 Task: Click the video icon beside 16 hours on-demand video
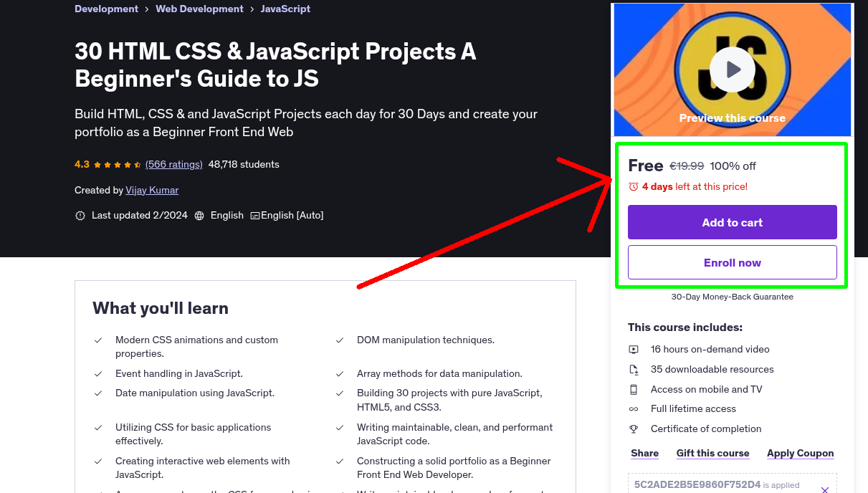(634, 350)
